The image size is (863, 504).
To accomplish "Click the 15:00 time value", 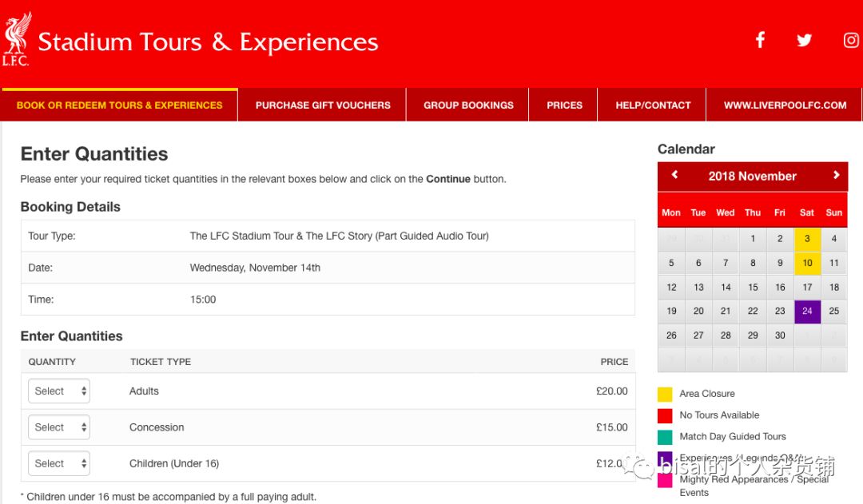I will click(x=202, y=300).
